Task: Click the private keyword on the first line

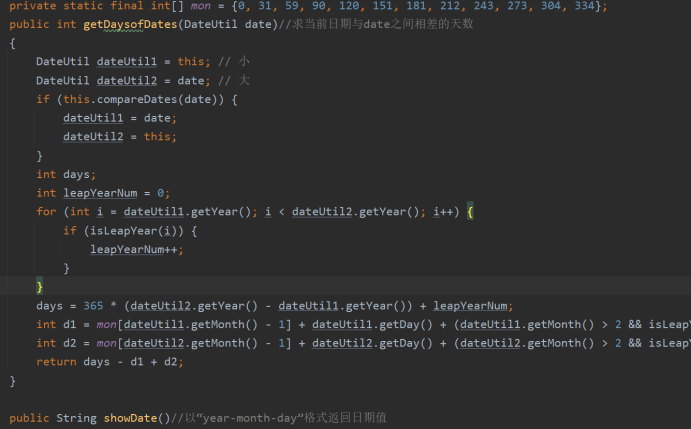Action: 33,6
